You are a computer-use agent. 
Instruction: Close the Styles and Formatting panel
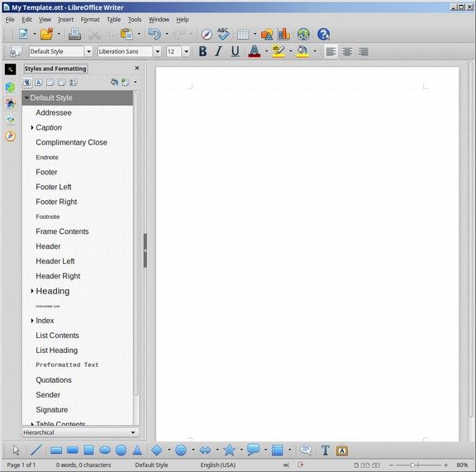coord(137,68)
